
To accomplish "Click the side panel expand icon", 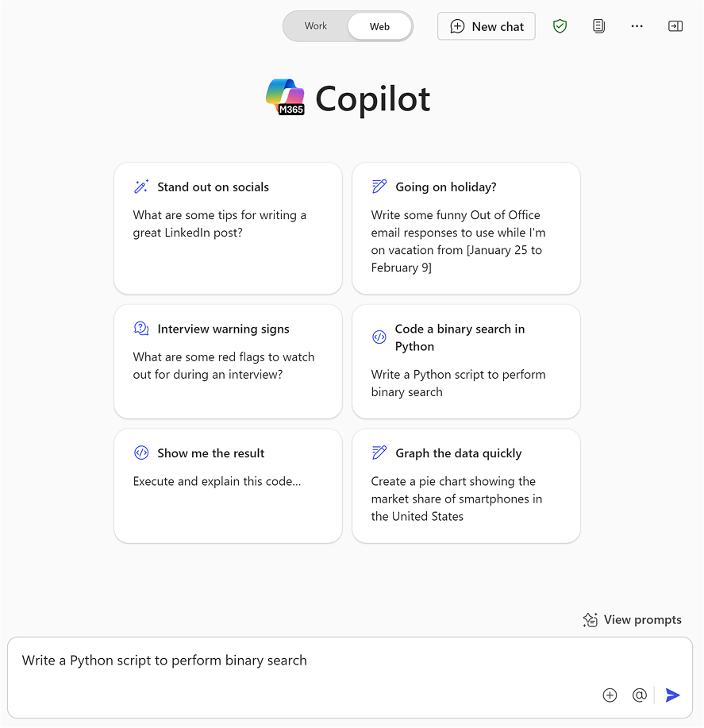I will (675, 26).
